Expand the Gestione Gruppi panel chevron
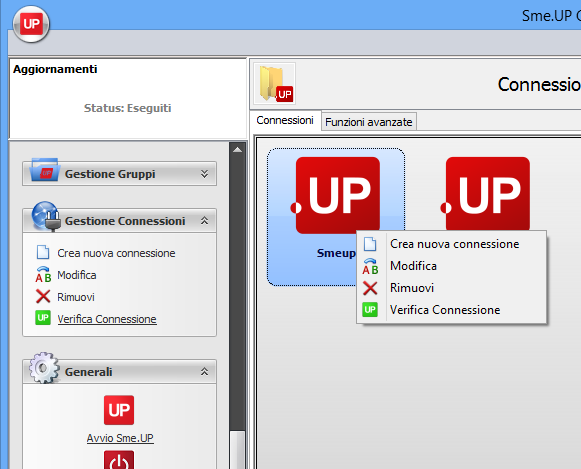The width and height of the screenshot is (581, 469). click(x=204, y=174)
